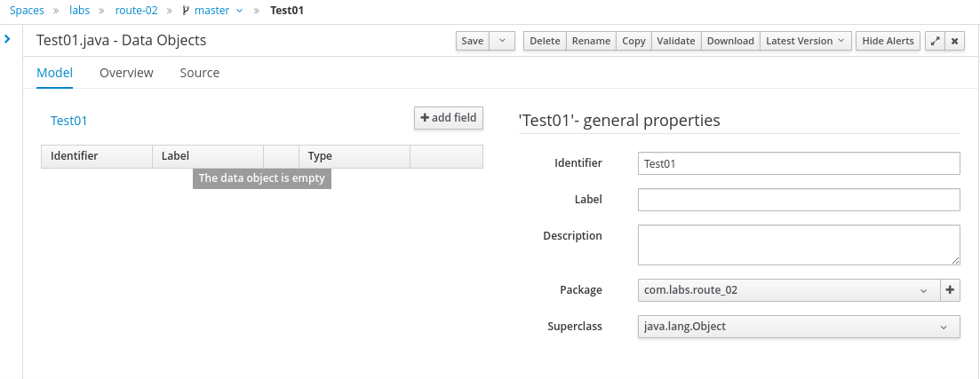Click into the Label text field
The image size is (980, 379).
(x=798, y=200)
